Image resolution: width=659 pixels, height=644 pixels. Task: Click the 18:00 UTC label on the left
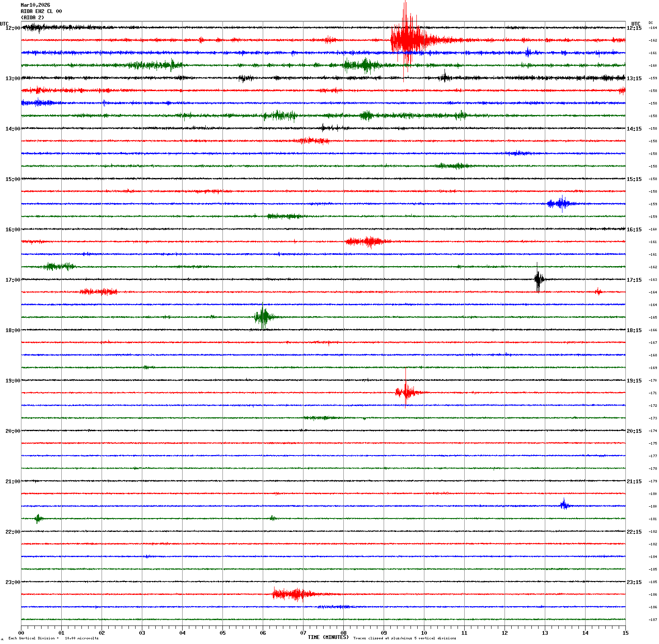point(13,330)
